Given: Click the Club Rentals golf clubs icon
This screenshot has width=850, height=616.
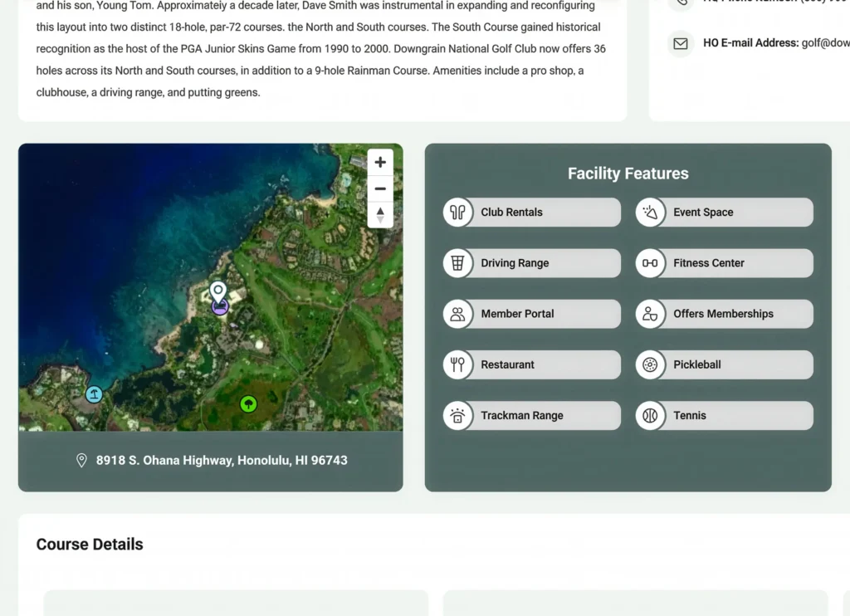Looking at the screenshot, I should tap(457, 213).
